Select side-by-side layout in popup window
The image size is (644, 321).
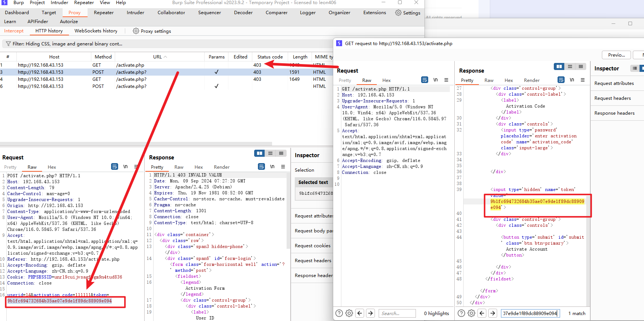coord(559,66)
